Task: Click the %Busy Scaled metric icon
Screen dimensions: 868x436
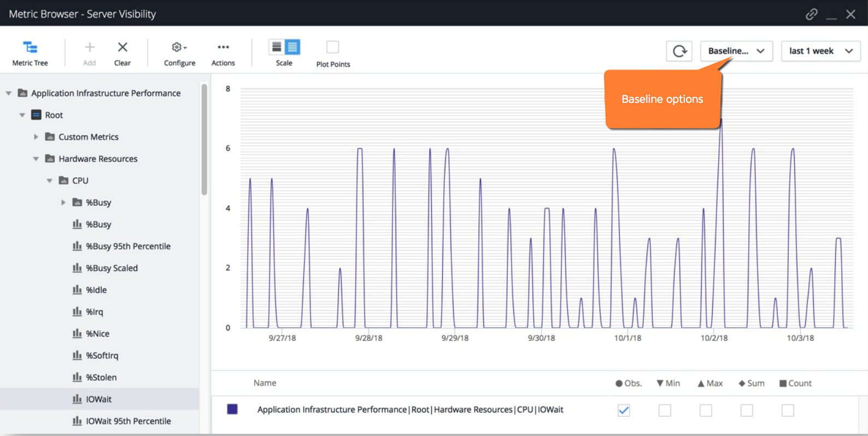Action: [x=78, y=268]
